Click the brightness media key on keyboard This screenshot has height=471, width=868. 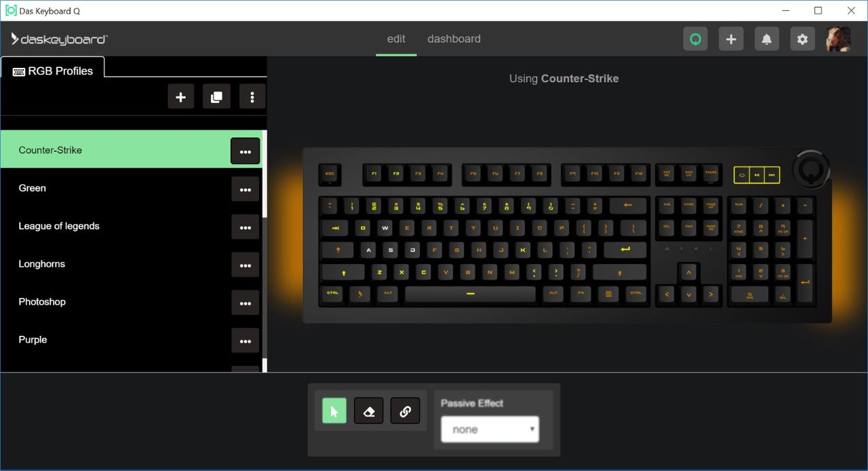click(742, 175)
